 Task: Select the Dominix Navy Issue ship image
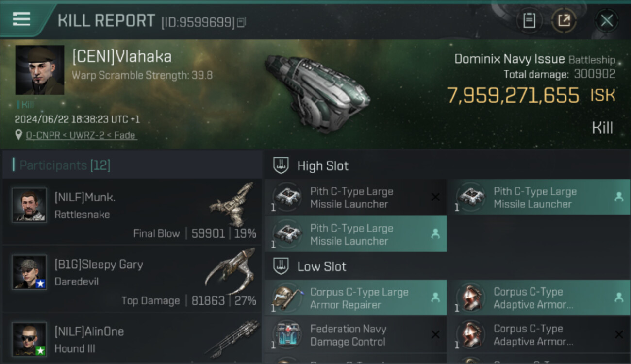pyautogui.click(x=317, y=92)
